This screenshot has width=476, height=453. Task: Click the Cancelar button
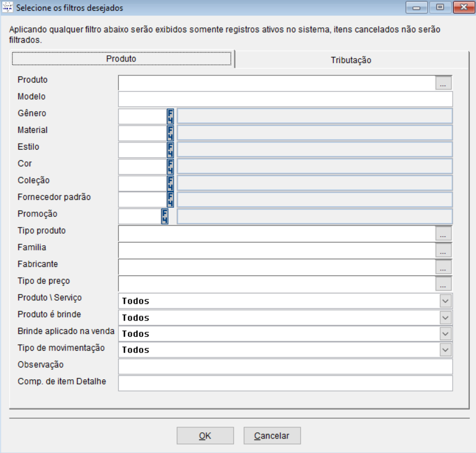point(272,436)
